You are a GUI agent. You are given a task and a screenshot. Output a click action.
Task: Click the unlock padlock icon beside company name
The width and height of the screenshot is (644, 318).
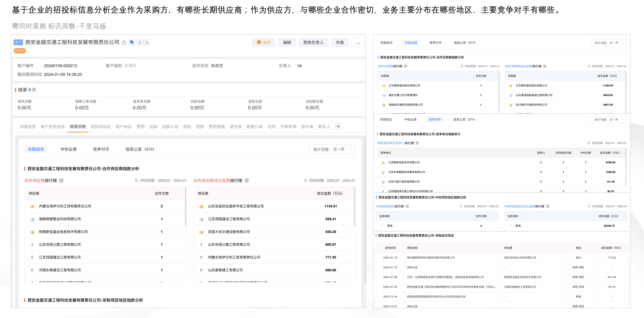tap(124, 42)
